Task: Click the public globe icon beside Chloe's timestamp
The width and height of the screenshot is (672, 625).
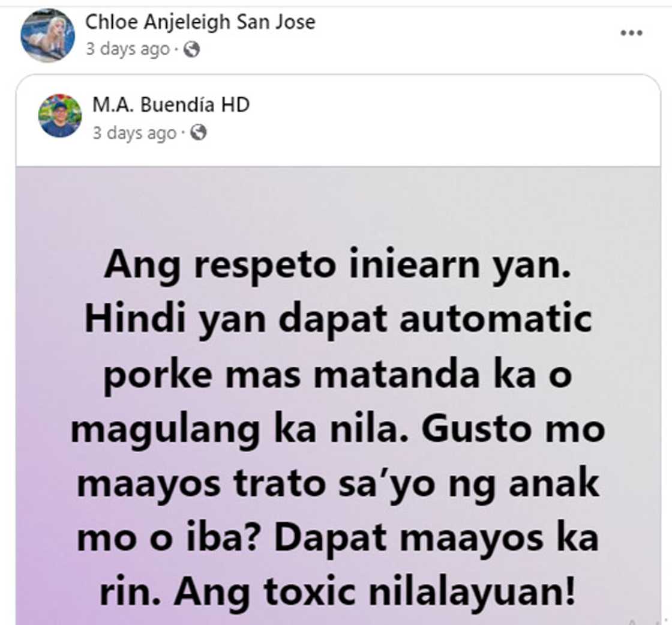Action: click(191, 50)
